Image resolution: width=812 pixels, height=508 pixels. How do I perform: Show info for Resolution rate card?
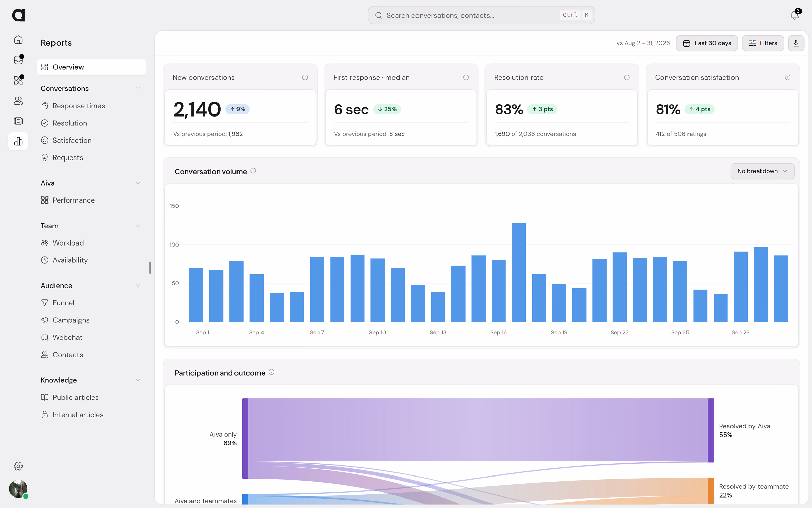pos(627,77)
